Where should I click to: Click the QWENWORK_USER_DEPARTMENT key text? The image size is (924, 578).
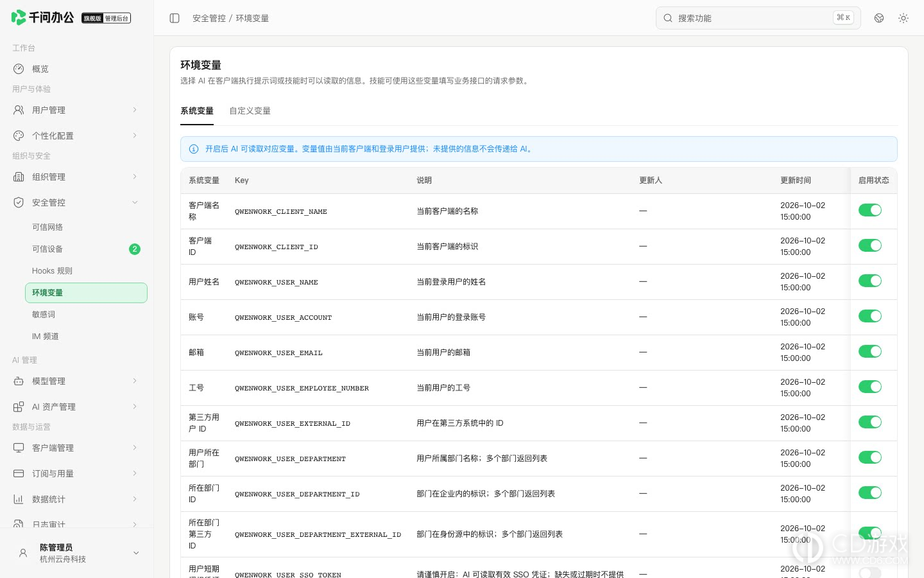[x=290, y=459]
